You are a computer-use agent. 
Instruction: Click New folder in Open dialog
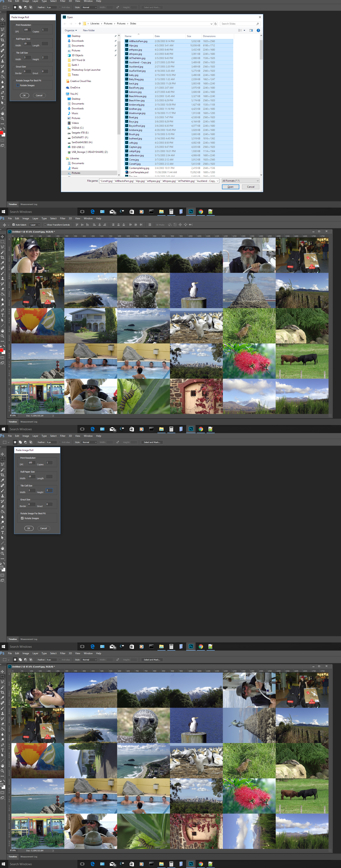[x=89, y=30]
